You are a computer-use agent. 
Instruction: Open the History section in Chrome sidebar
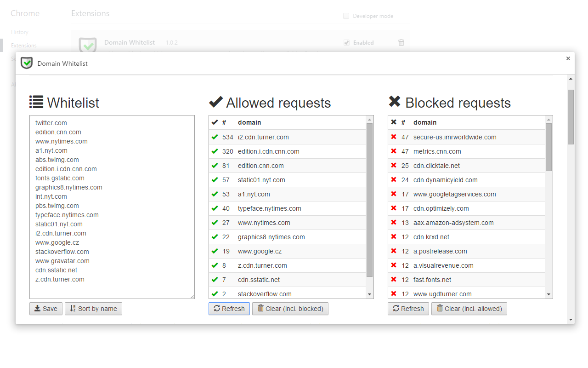(20, 32)
